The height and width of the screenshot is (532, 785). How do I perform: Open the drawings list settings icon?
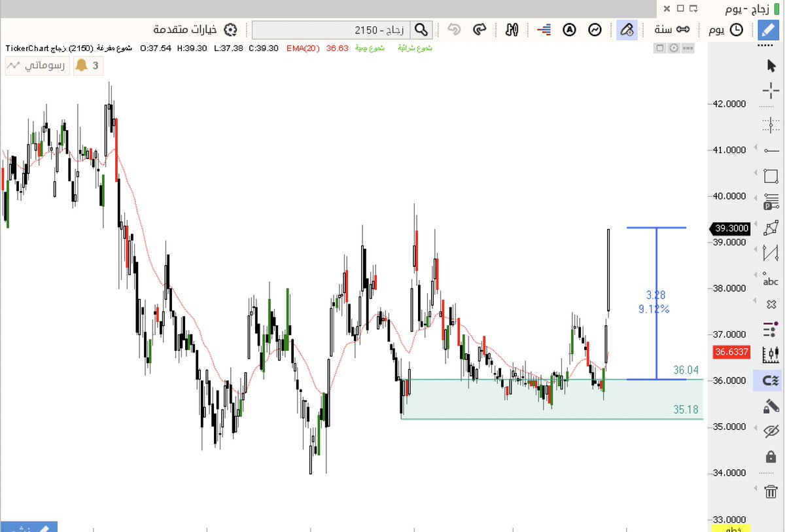771,330
